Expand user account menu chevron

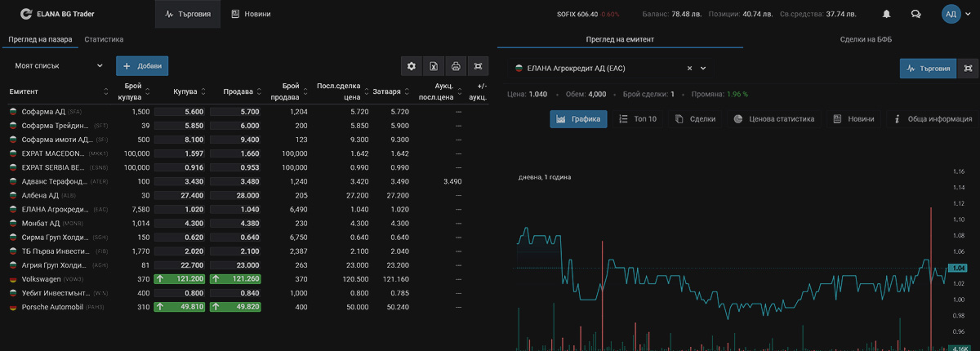pyautogui.click(x=969, y=14)
